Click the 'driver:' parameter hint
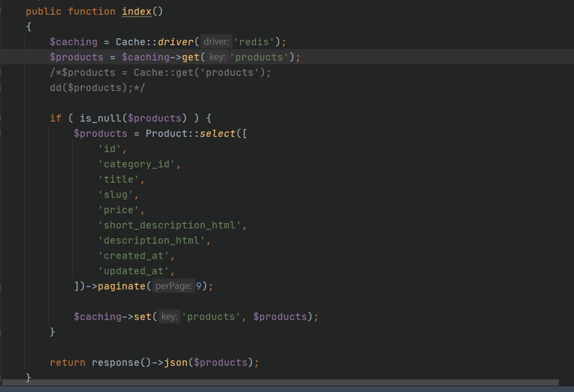This screenshot has width=574, height=392. (x=216, y=41)
